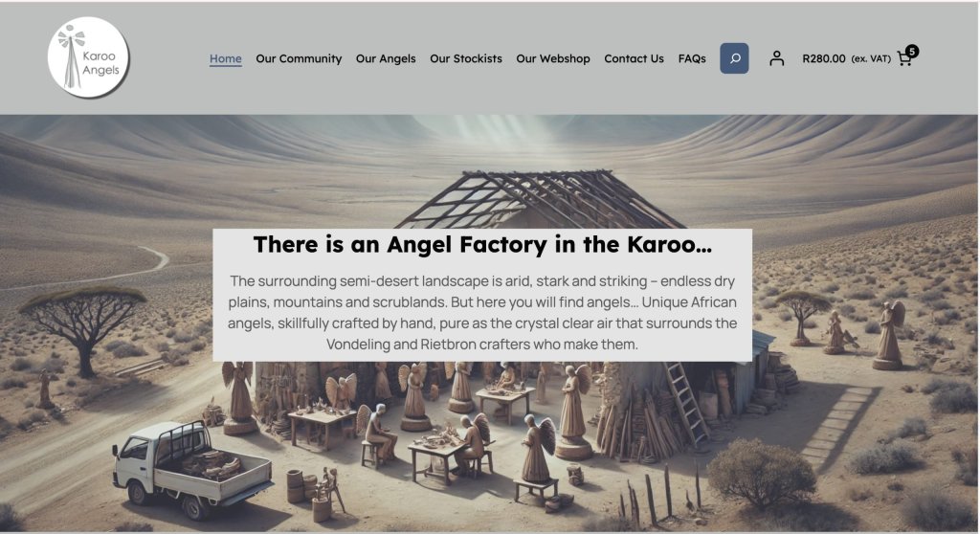Screen dimensions: 980x534
Task: Open the shopping cart icon
Action: pos(903,58)
